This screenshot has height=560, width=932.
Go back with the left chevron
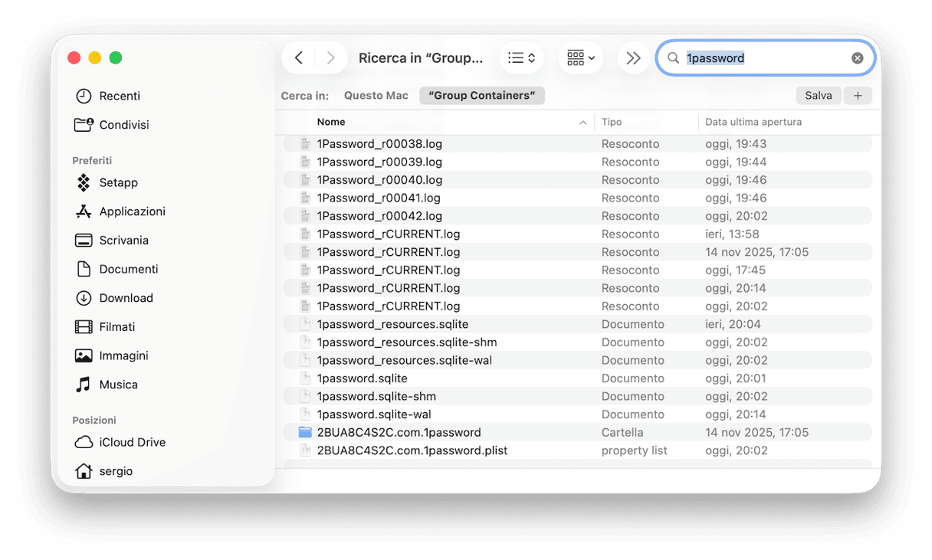(299, 58)
